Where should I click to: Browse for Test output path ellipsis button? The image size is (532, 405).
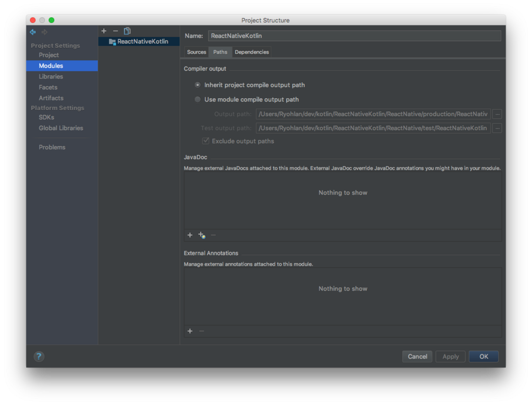[497, 128]
